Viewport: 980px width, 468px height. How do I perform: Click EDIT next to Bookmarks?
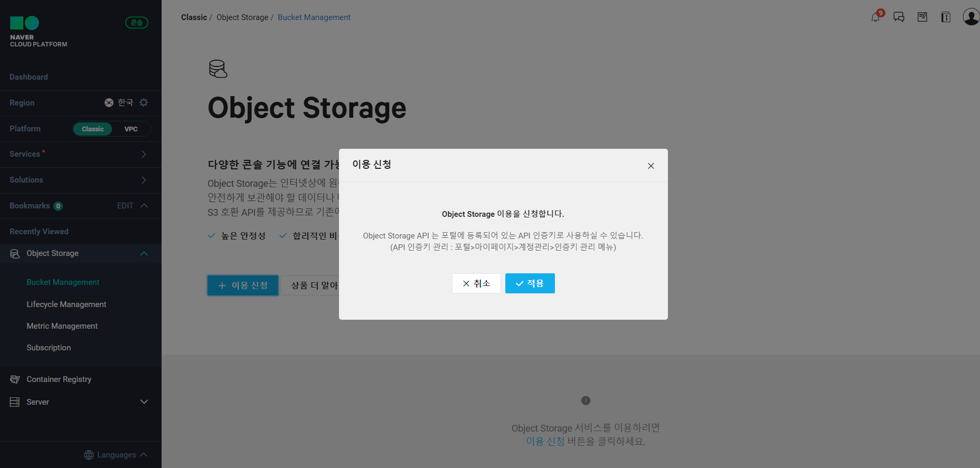[x=125, y=206]
